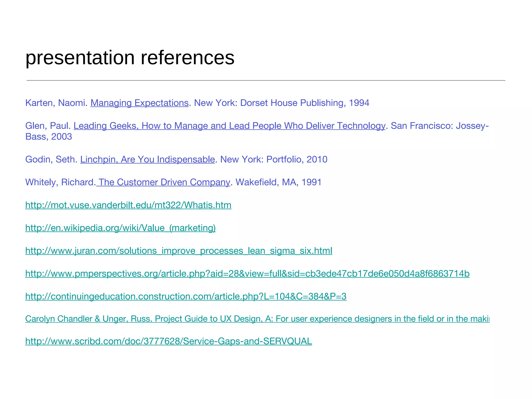Click the horizontal divider under title
This screenshot has height=399, width=532.
[265, 81]
